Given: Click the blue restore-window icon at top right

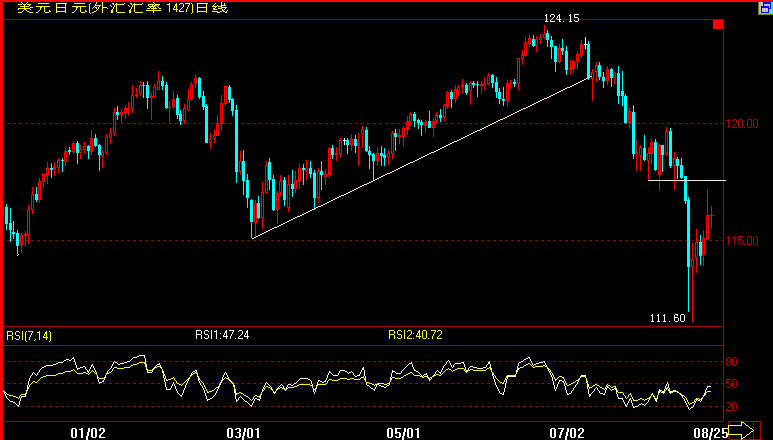Looking at the screenshot, I should click(766, 8).
